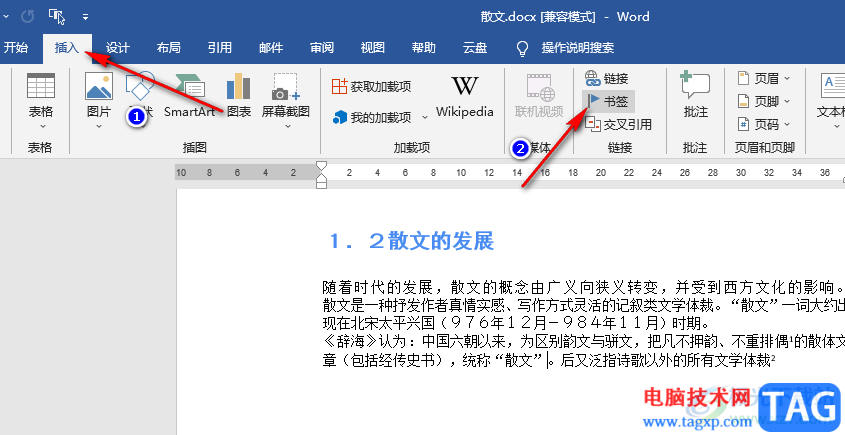Image resolution: width=845 pixels, height=435 pixels.
Task: Click the 操作说明搜索 search field
Action: coord(578,48)
